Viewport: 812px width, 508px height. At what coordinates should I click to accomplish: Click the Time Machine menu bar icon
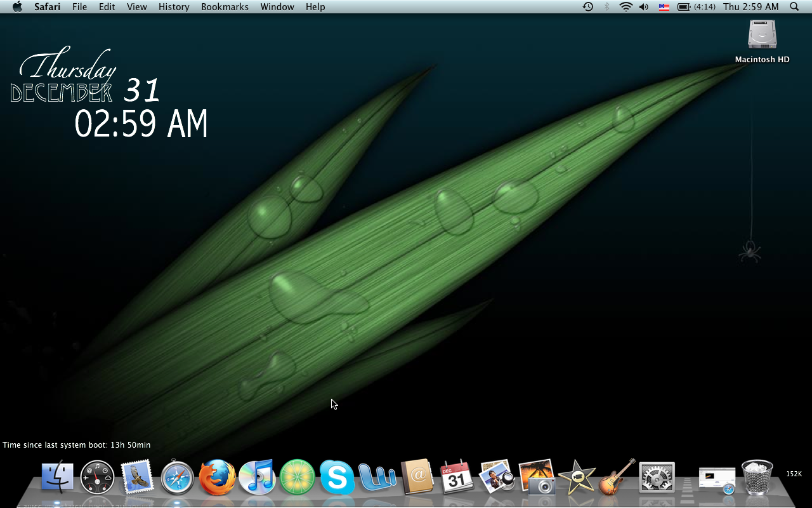(588, 7)
